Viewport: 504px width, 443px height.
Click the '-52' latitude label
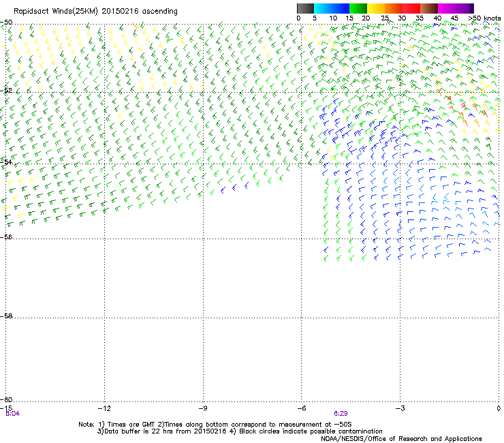pyautogui.click(x=6, y=91)
